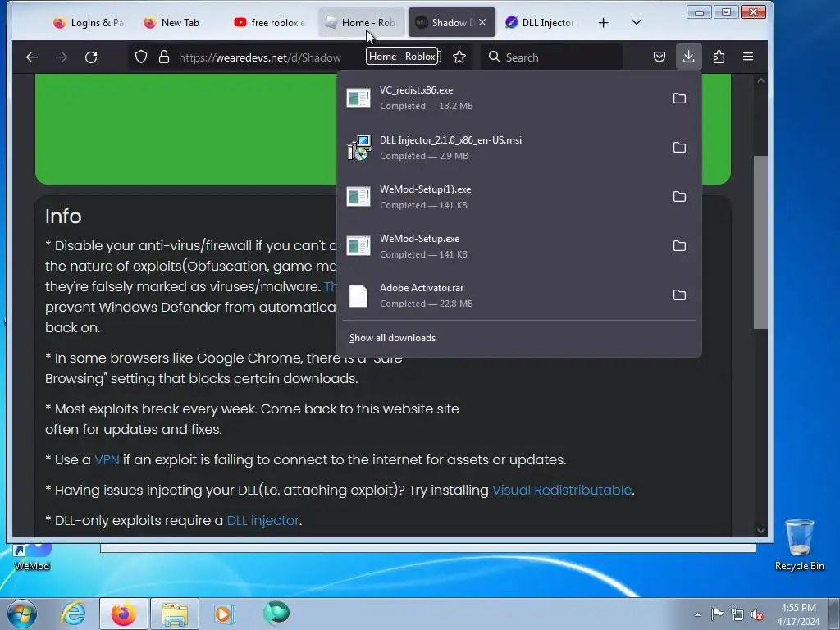
Task: Click the forward navigation arrow
Action: tap(62, 57)
